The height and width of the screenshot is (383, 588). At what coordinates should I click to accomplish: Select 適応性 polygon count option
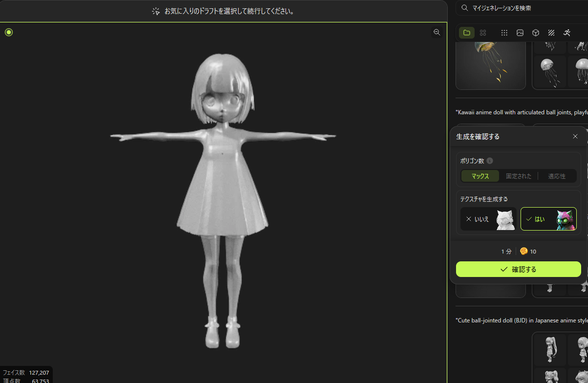557,176
